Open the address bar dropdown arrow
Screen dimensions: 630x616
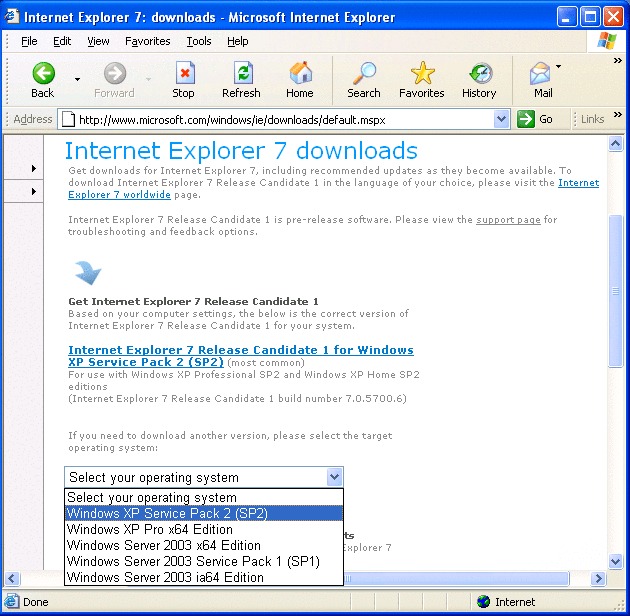click(501, 119)
